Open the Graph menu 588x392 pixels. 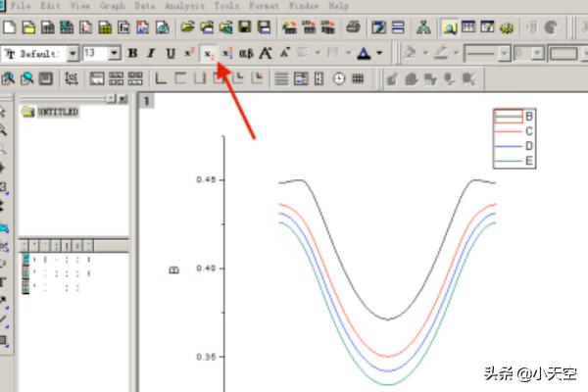[112, 6]
